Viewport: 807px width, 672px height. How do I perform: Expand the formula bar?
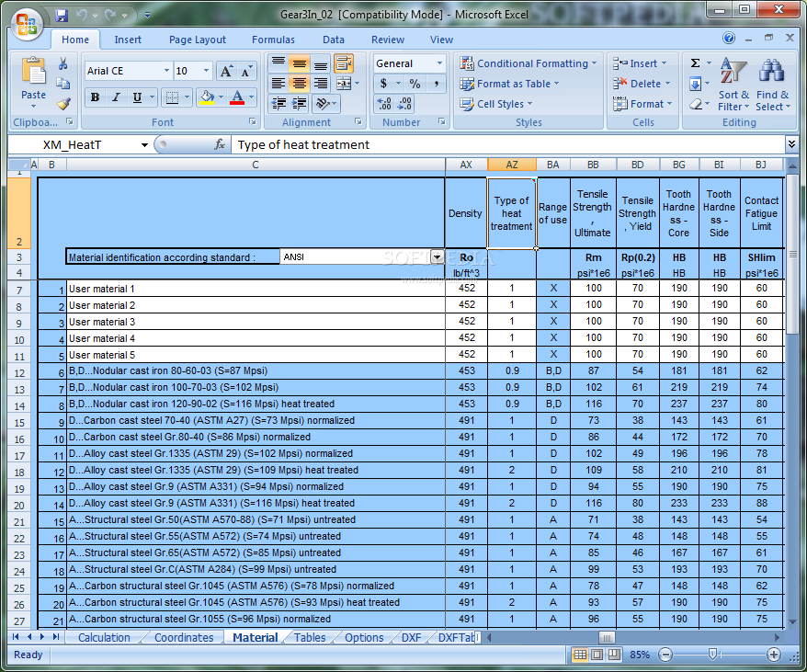click(x=791, y=144)
